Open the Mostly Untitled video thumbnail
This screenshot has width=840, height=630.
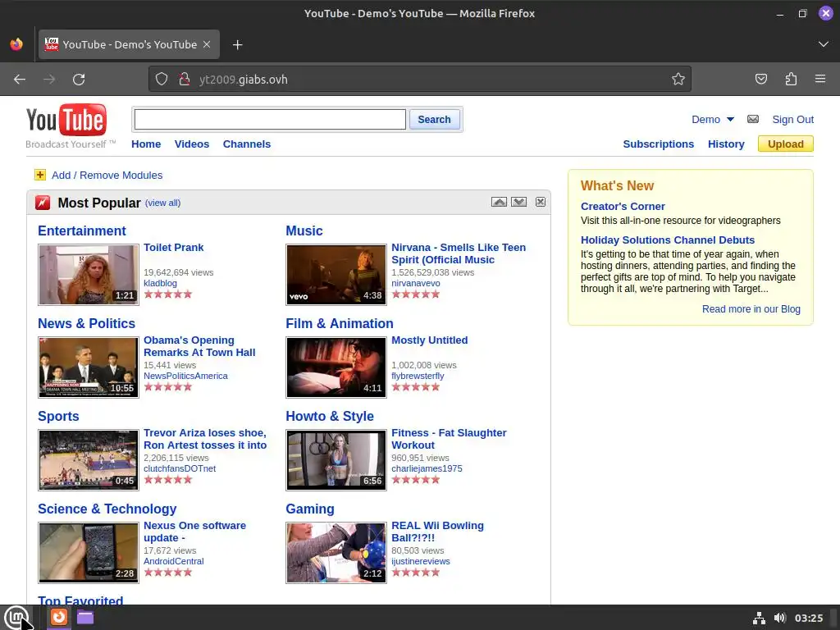pos(336,367)
